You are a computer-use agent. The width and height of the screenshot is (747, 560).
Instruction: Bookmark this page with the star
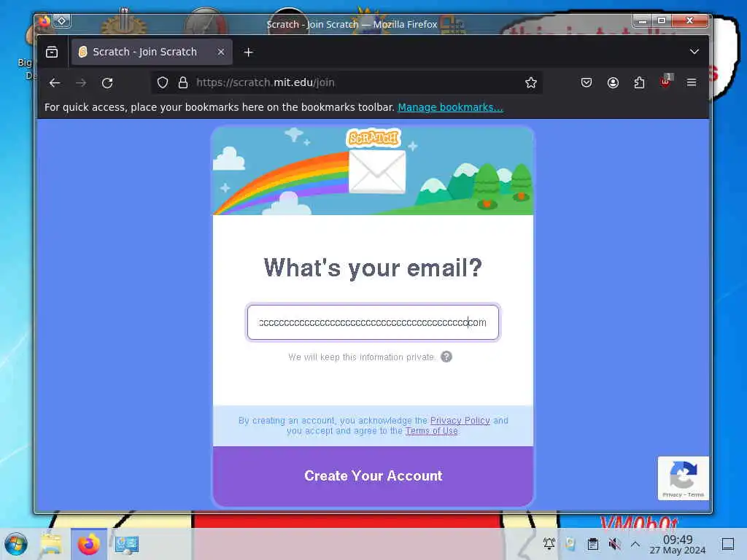point(531,83)
